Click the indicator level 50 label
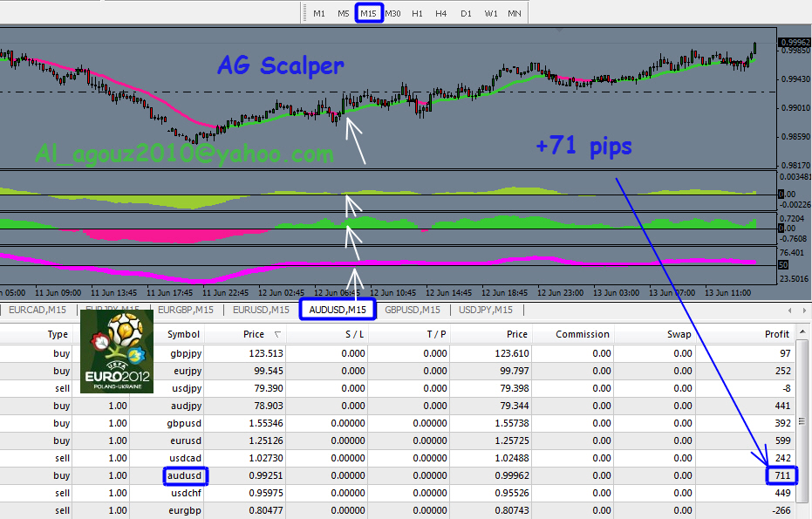812x519 pixels. [783, 264]
